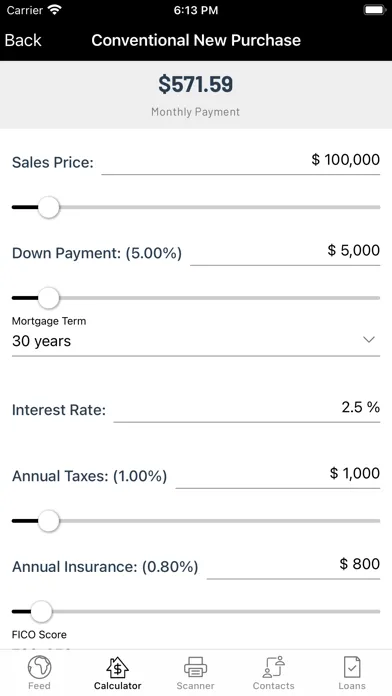392x696 pixels.
Task: Click the Annual Taxes slider handle
Action: 48,521
